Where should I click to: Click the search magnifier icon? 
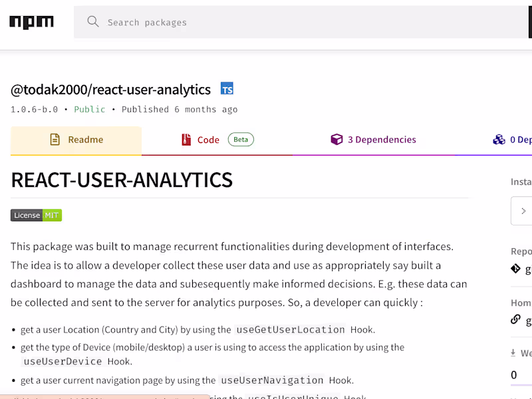click(93, 22)
